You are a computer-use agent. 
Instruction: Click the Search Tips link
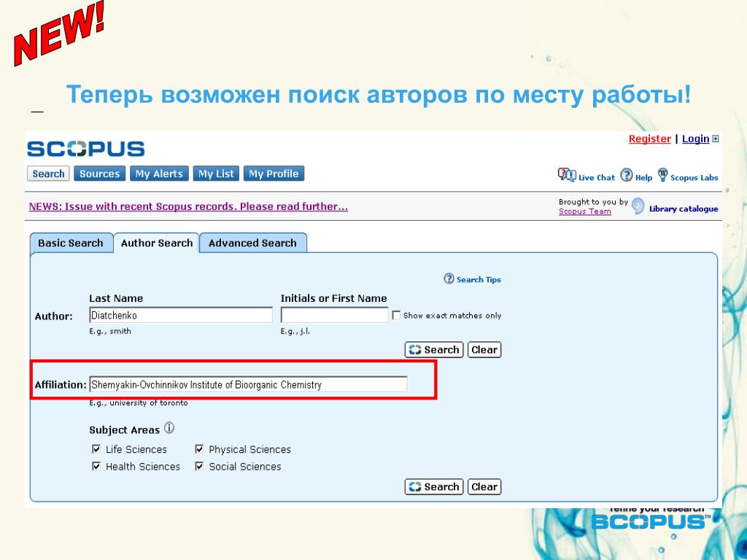pyautogui.click(x=479, y=279)
